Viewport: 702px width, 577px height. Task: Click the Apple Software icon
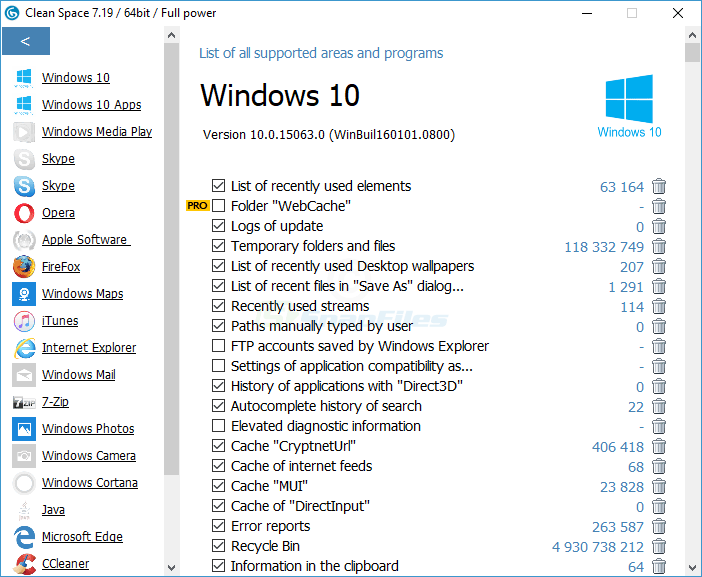pyautogui.click(x=24, y=240)
